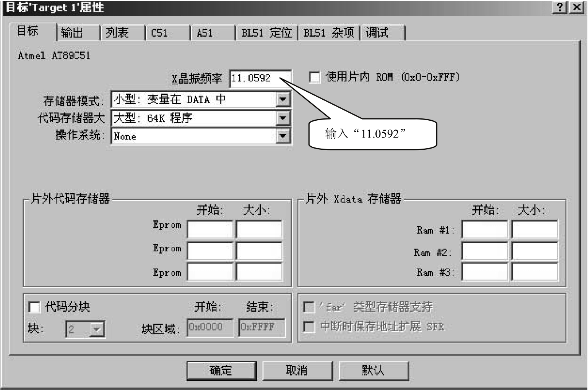This screenshot has width=588, height=390.
Task: Click third Eprom 大小 field
Action: click(x=259, y=272)
